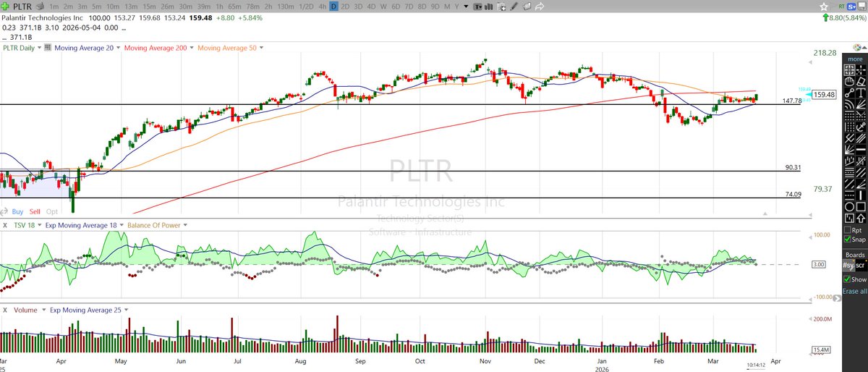Click the Opt button
The height and width of the screenshot is (372, 868).
(x=52, y=211)
